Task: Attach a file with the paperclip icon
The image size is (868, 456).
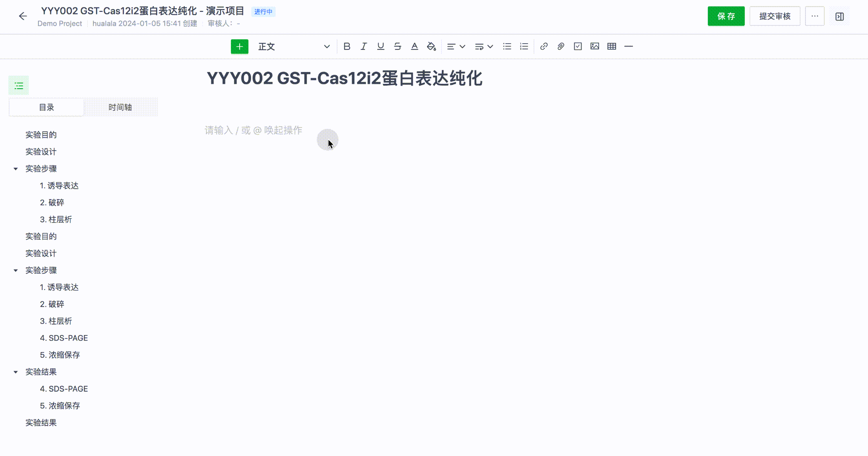Action: click(x=561, y=46)
